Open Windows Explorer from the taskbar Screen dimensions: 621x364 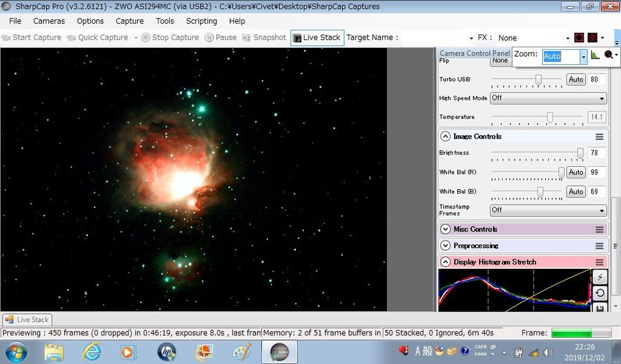[54, 352]
